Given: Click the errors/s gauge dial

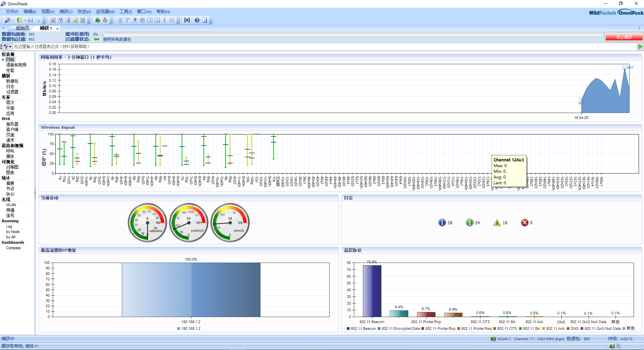Looking at the screenshot, I should (x=230, y=223).
